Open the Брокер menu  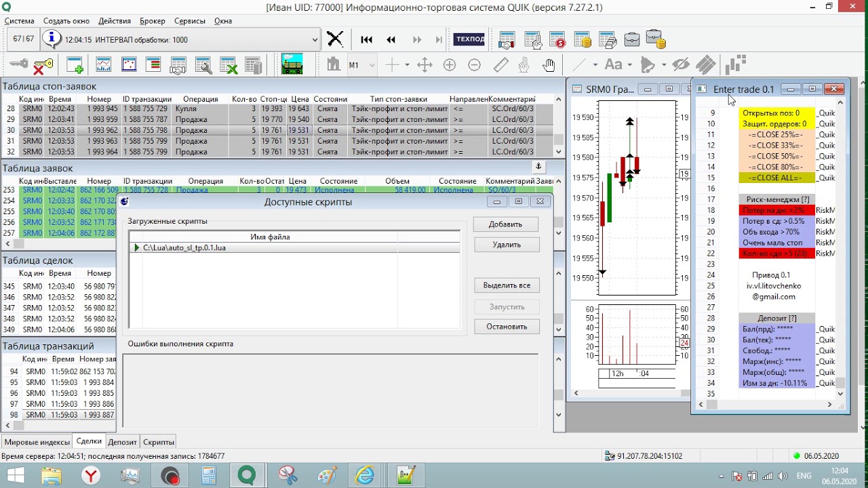point(153,21)
